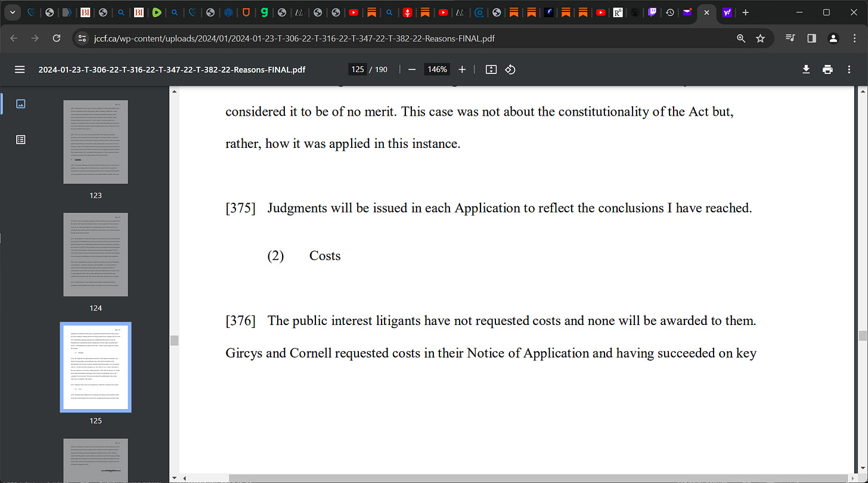
Task: Open a new browser tab
Action: (745, 12)
